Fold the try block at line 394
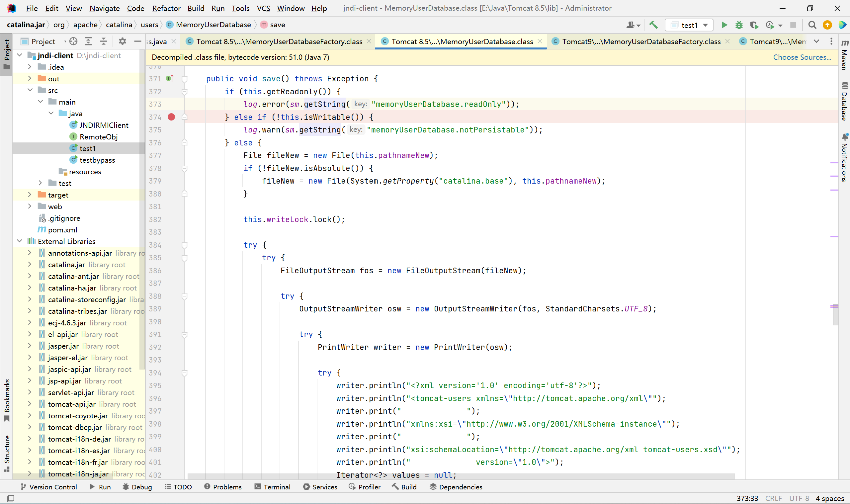 (184, 373)
